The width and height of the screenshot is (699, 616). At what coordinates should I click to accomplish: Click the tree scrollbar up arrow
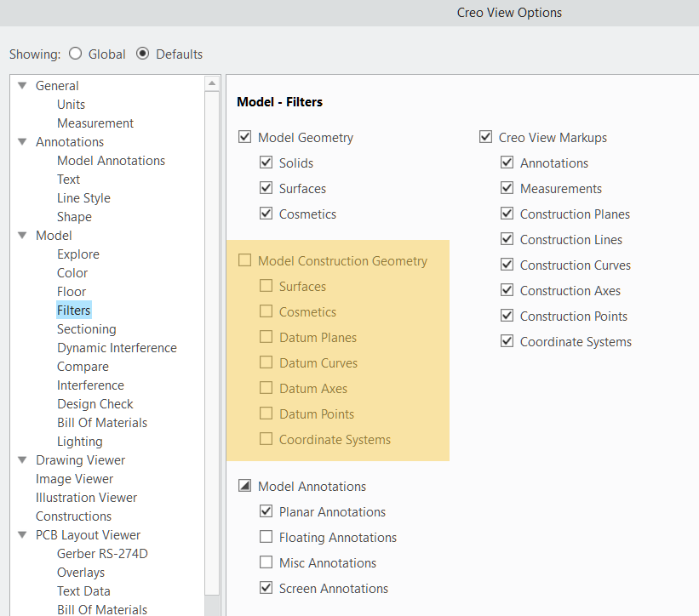coord(214,82)
